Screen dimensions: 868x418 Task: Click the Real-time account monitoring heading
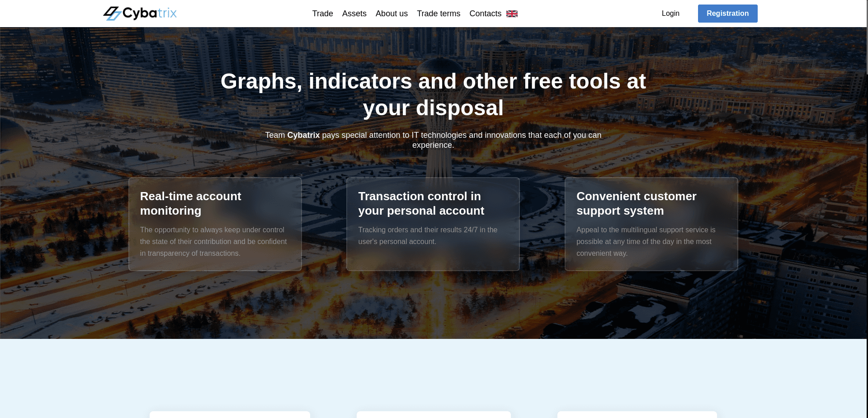click(x=190, y=203)
